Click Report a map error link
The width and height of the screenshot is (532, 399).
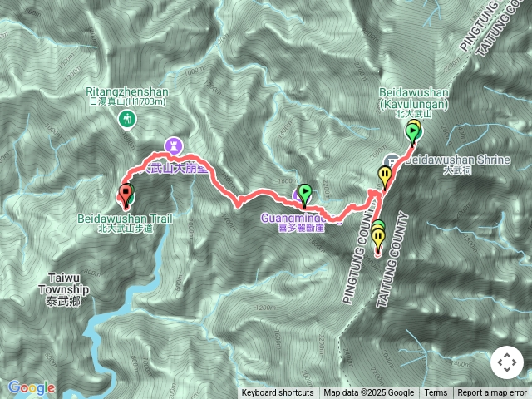pyautogui.click(x=491, y=393)
